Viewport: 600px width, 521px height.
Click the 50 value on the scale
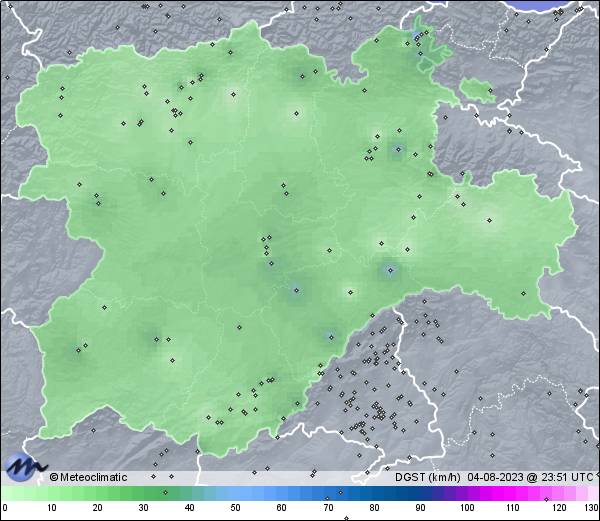235,508
